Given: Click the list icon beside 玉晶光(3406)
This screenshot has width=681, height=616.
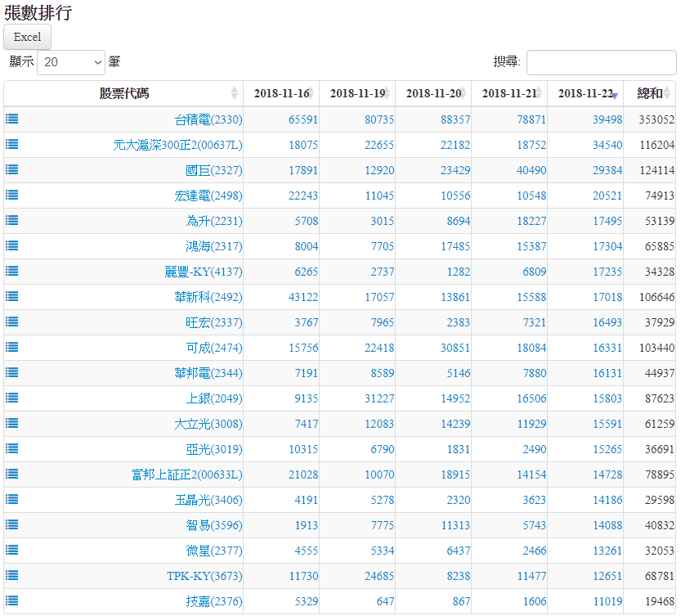Looking at the screenshot, I should [12, 499].
